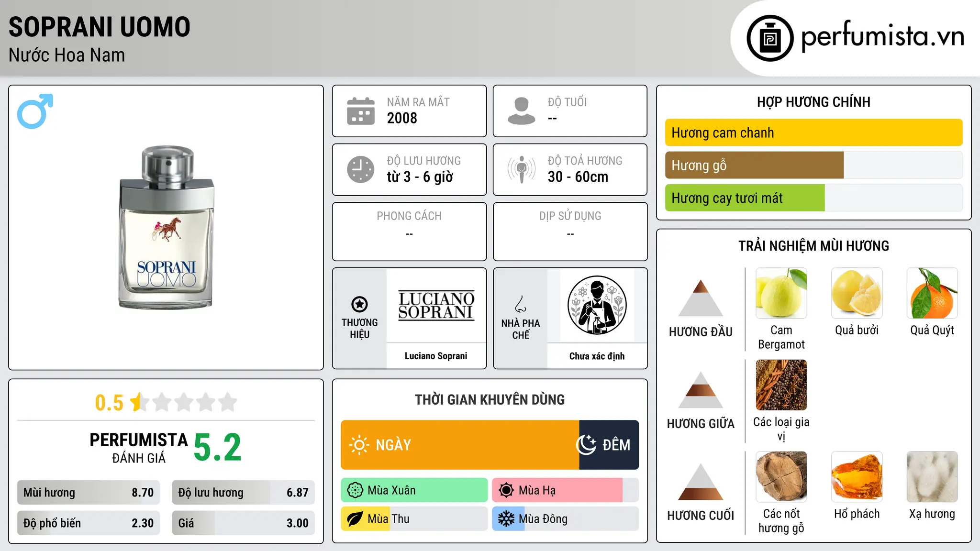Click the Hương cay tươi mát accord bar
Image resolution: width=980 pixels, height=551 pixels.
coord(814,198)
